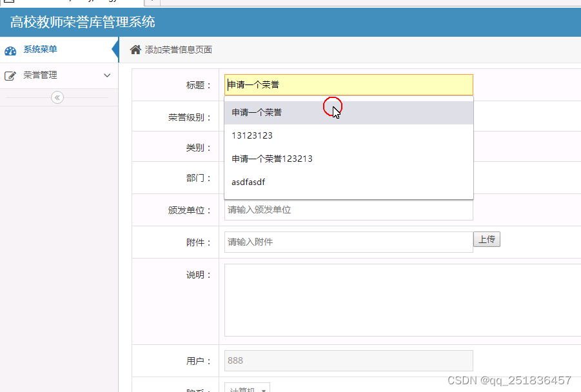The image size is (581, 392).
Task: Collapse the sidebar with the double-arrow button
Action: (57, 97)
